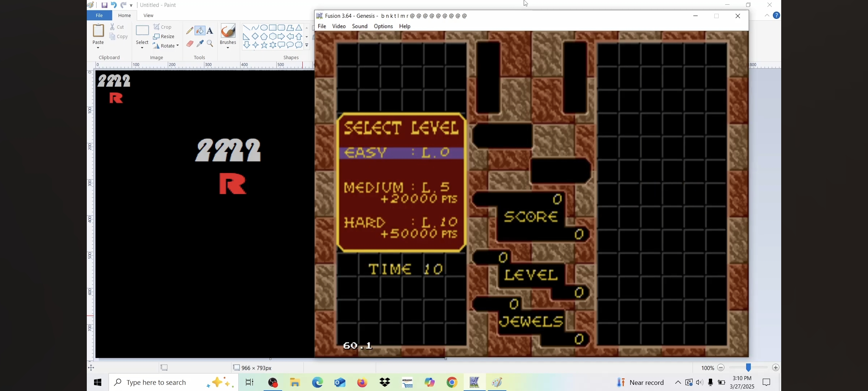
Task: Expand the Shapes gallery more arrow
Action: coord(307,45)
